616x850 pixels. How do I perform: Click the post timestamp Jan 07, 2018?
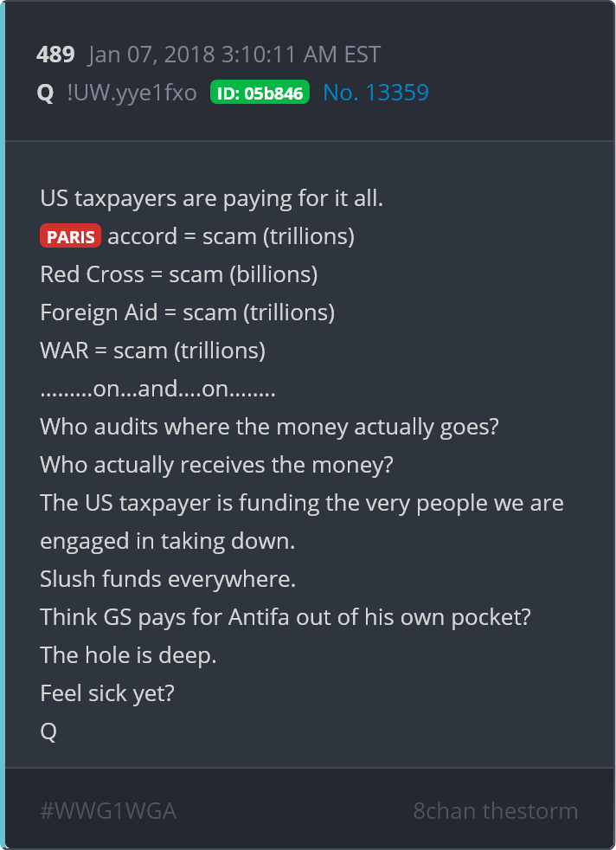pyautogui.click(x=234, y=55)
